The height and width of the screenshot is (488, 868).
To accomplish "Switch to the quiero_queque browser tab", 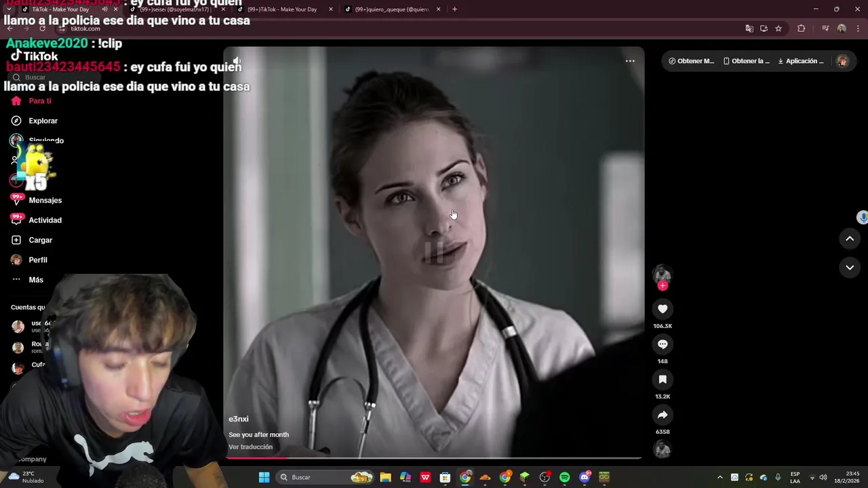I will pyautogui.click(x=393, y=9).
